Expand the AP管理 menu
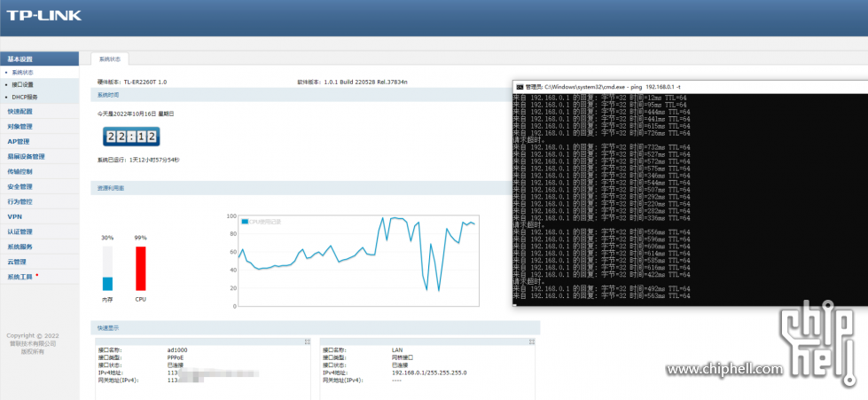 coord(39,141)
